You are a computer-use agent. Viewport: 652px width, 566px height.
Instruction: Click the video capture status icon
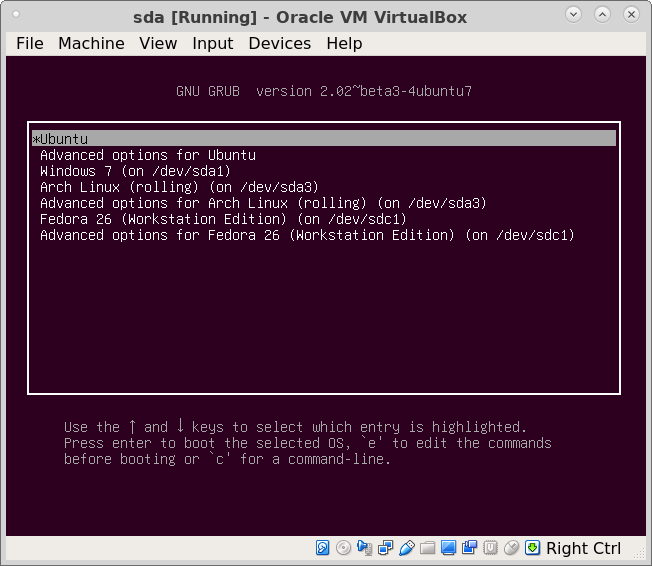coord(469,547)
